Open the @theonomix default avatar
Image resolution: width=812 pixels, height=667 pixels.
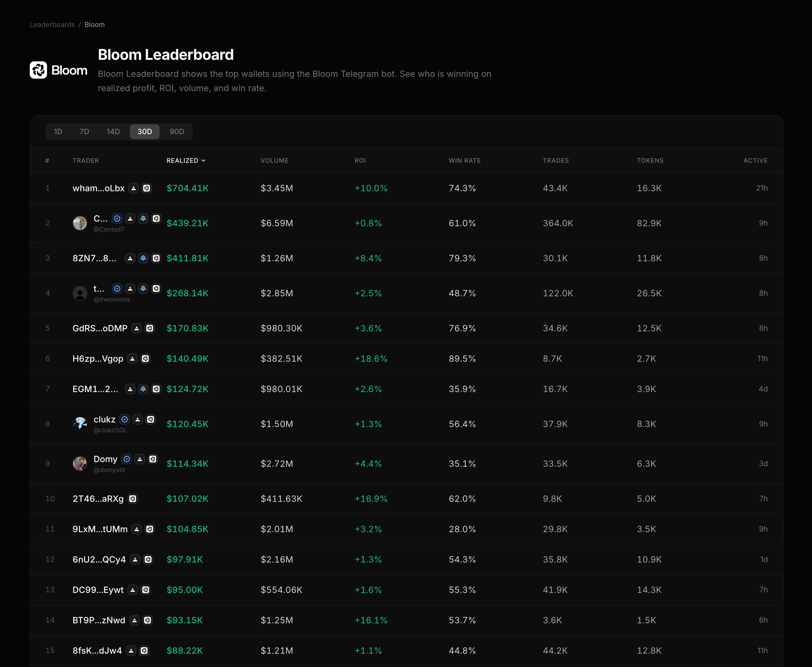(x=80, y=293)
